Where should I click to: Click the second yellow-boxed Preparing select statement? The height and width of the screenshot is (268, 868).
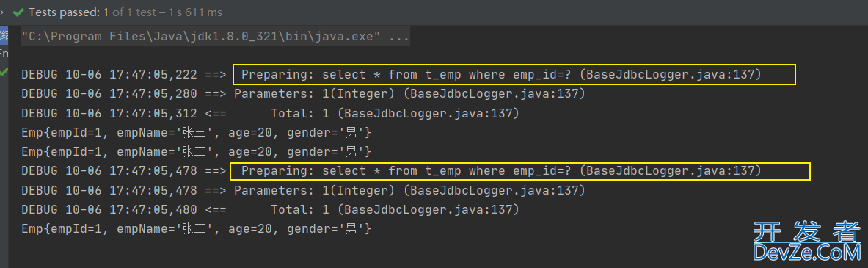[520, 171]
